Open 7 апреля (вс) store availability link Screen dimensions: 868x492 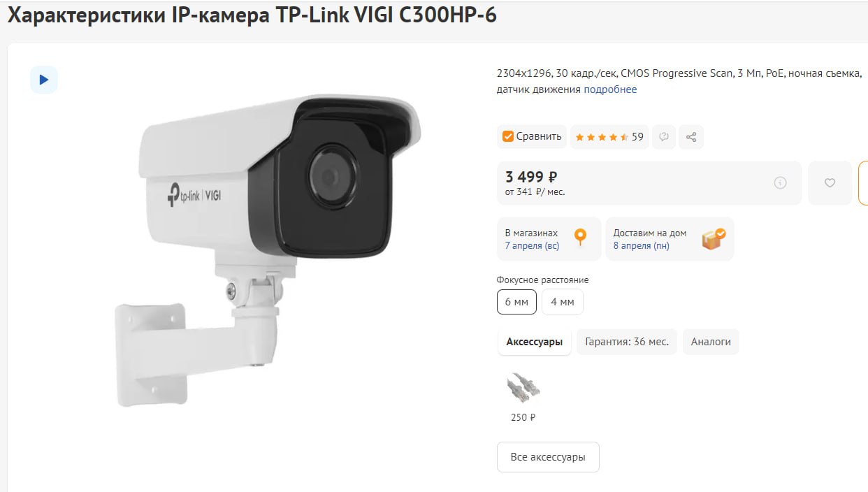pos(532,246)
